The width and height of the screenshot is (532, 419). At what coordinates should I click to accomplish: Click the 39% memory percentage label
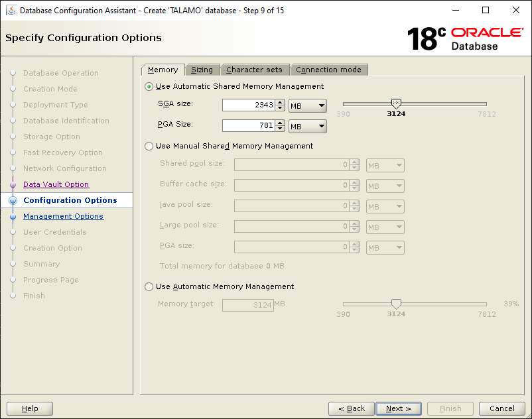pyautogui.click(x=511, y=304)
